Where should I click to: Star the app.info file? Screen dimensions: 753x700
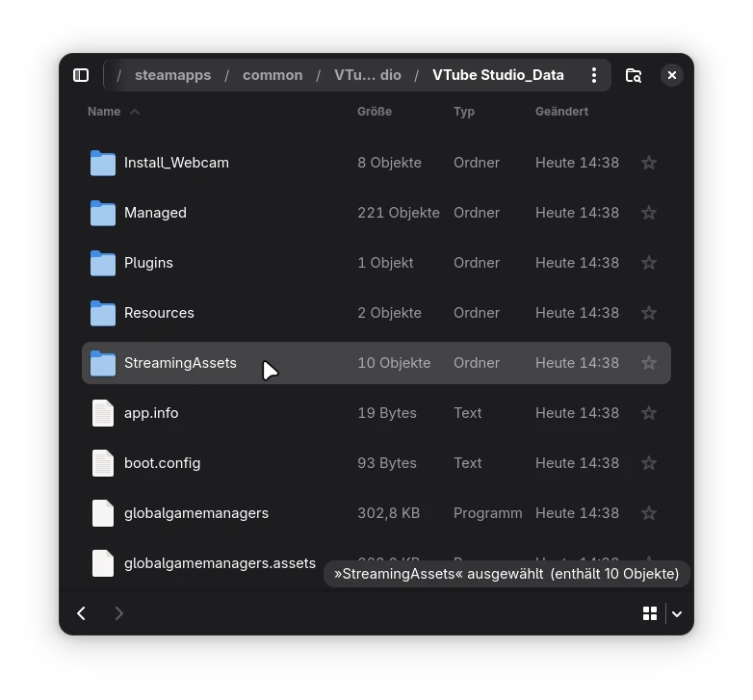tap(649, 413)
